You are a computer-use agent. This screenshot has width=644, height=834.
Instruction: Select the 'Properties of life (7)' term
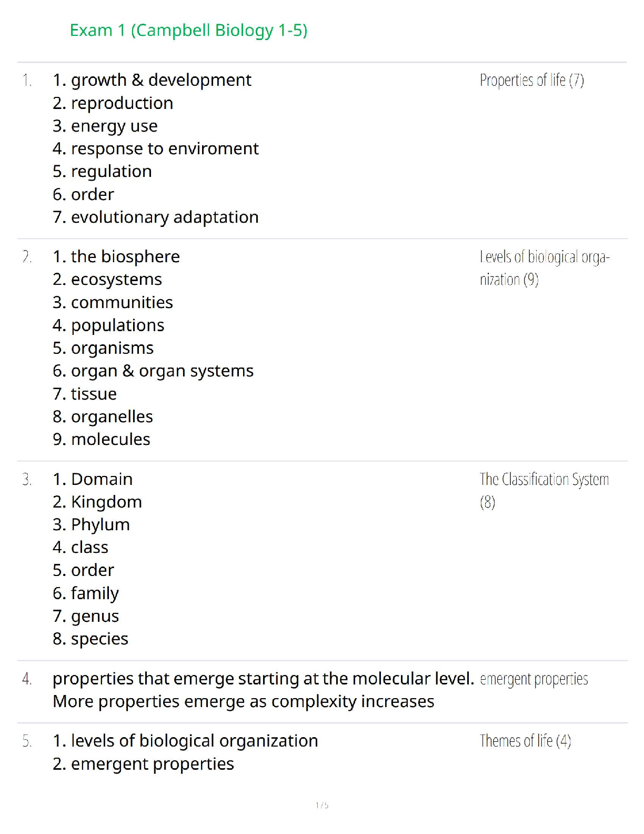tap(531, 80)
